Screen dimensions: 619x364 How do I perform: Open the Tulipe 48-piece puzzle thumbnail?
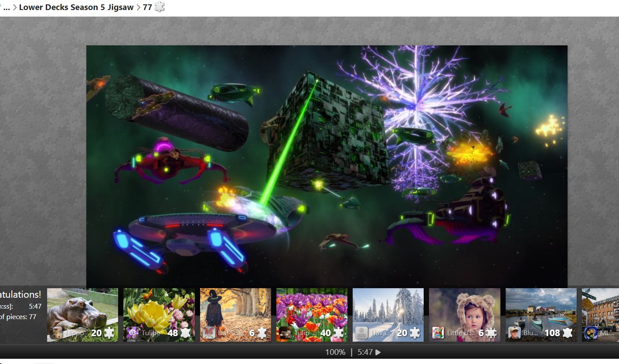point(159,315)
